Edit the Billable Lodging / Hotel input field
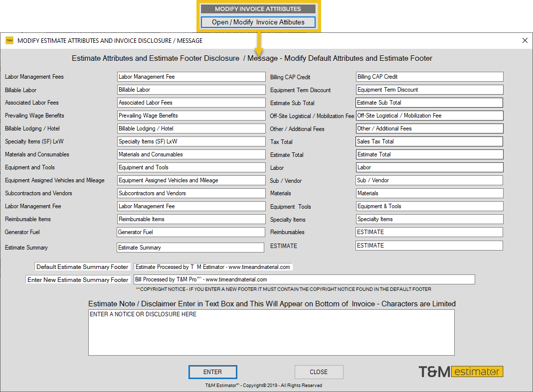Viewport: 533px width, 392px height. click(x=191, y=129)
